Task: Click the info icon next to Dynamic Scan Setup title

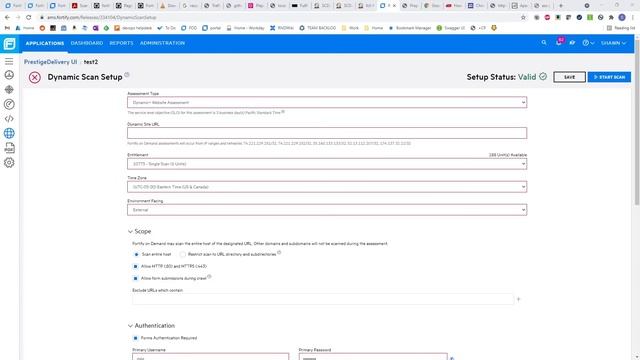Action: click(127, 75)
